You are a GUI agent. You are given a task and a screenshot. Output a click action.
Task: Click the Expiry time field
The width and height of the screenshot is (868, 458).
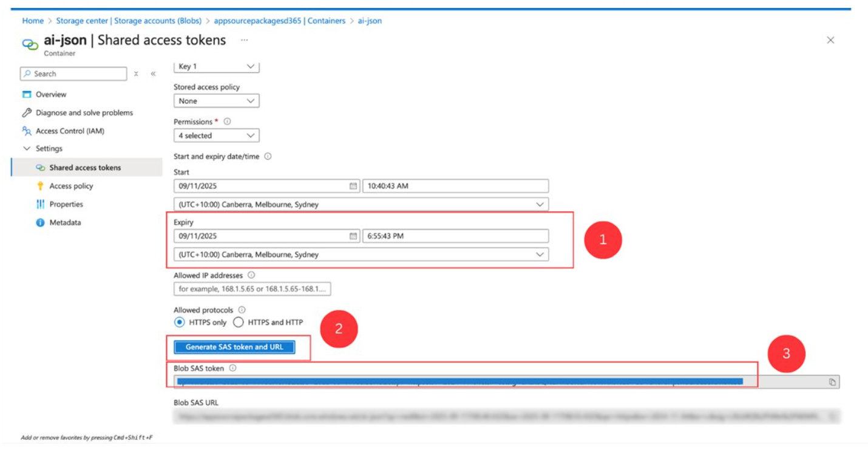[455, 236]
